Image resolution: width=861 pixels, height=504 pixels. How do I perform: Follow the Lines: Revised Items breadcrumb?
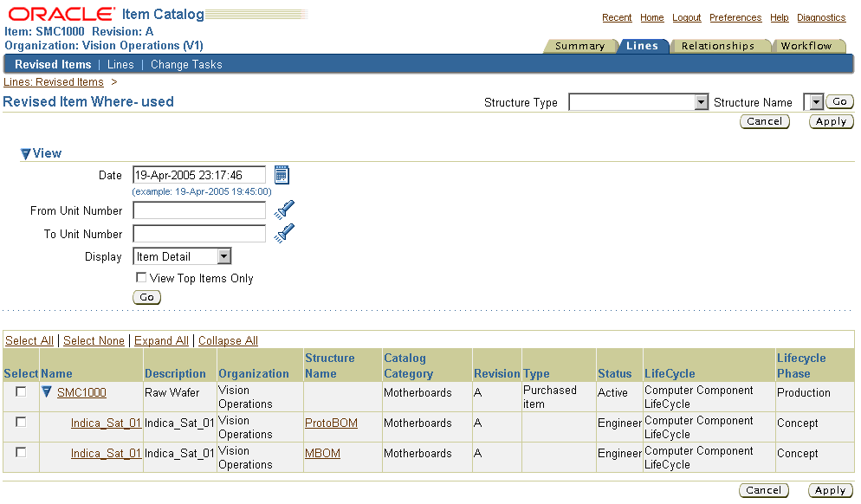[53, 81]
